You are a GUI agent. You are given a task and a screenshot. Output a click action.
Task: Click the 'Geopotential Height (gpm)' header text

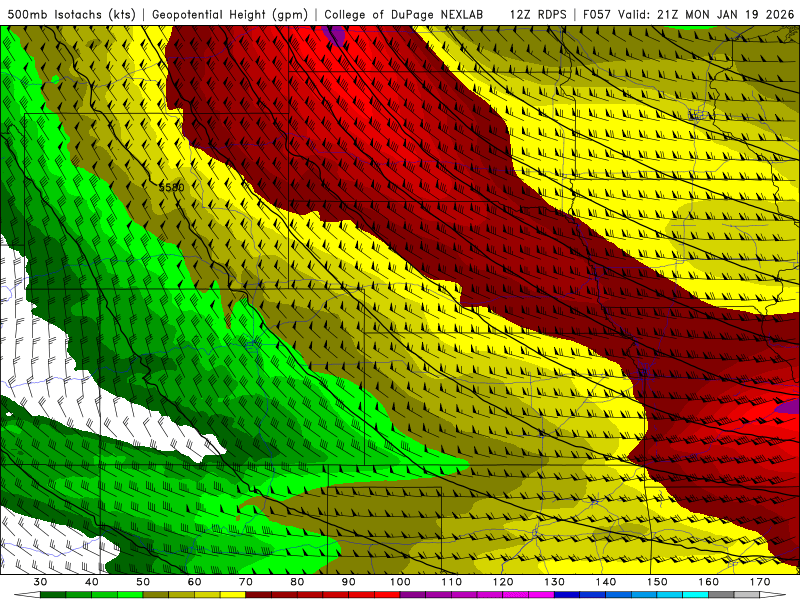[230, 15]
